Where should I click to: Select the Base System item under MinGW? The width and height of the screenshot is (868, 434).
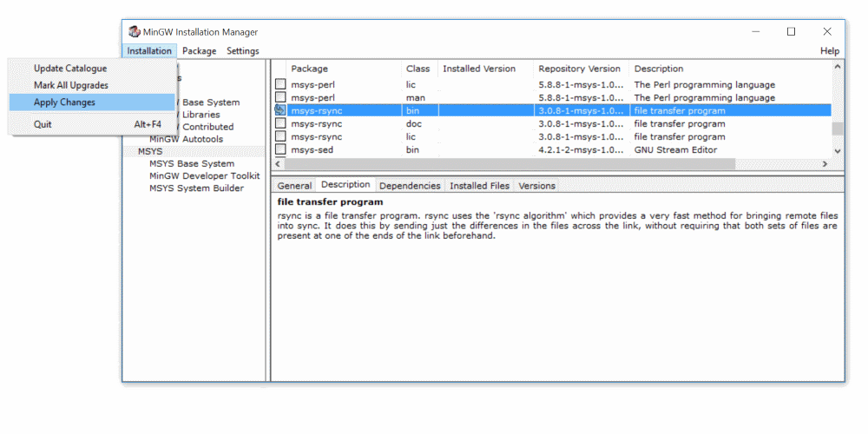pos(211,102)
